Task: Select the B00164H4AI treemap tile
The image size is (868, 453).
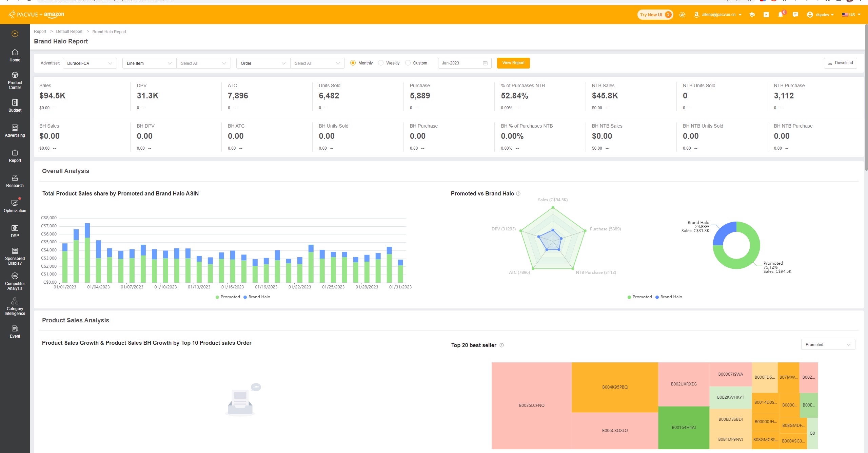Action: [x=684, y=428]
